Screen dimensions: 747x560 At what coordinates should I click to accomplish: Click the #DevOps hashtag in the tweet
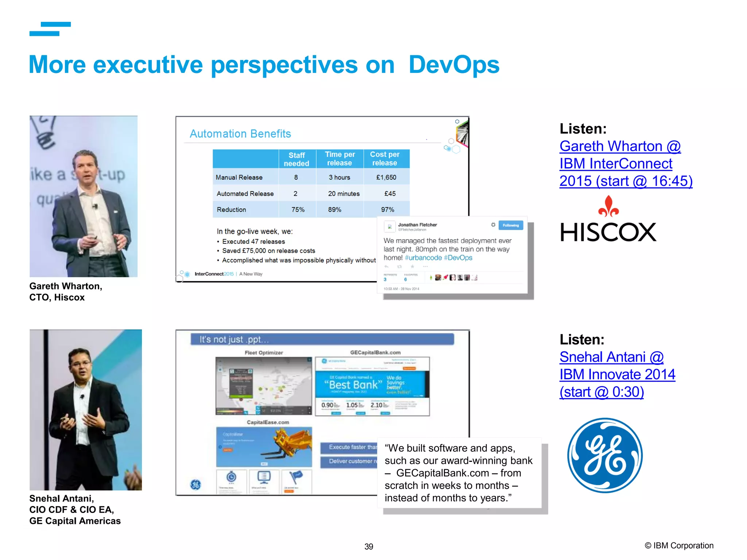click(458, 258)
